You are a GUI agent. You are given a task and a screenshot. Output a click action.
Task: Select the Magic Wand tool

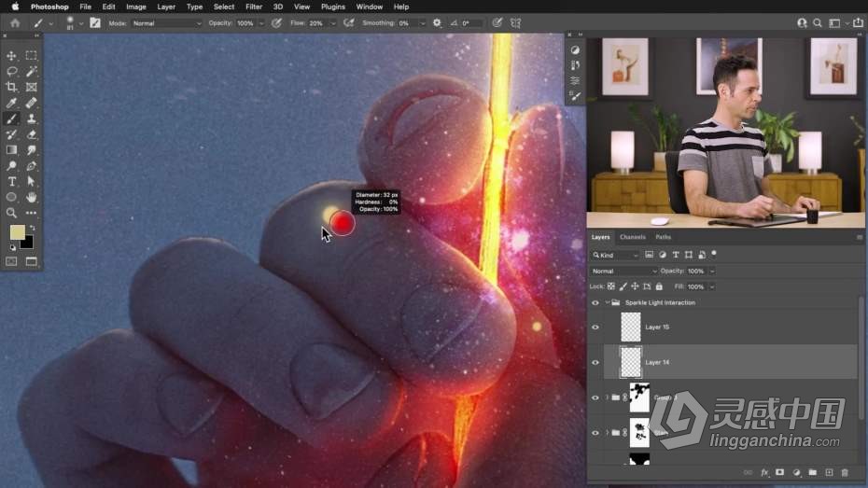tap(31, 71)
